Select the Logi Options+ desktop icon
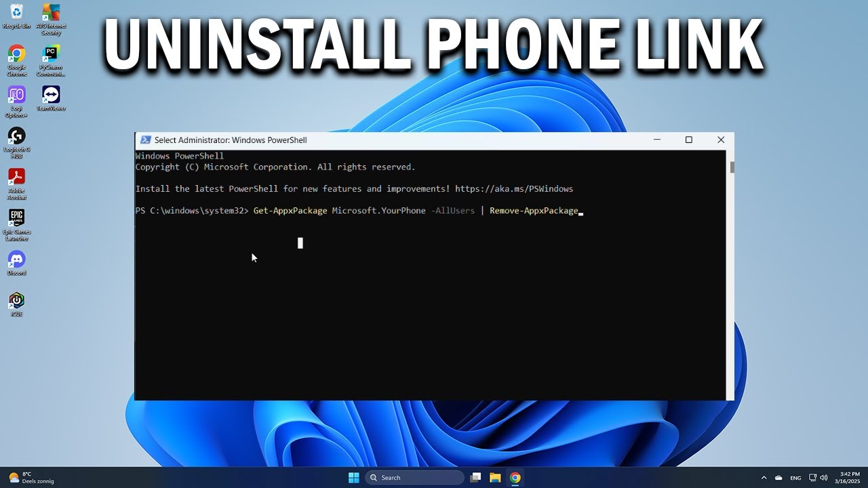Screen dimensions: 868x488 point(16,102)
